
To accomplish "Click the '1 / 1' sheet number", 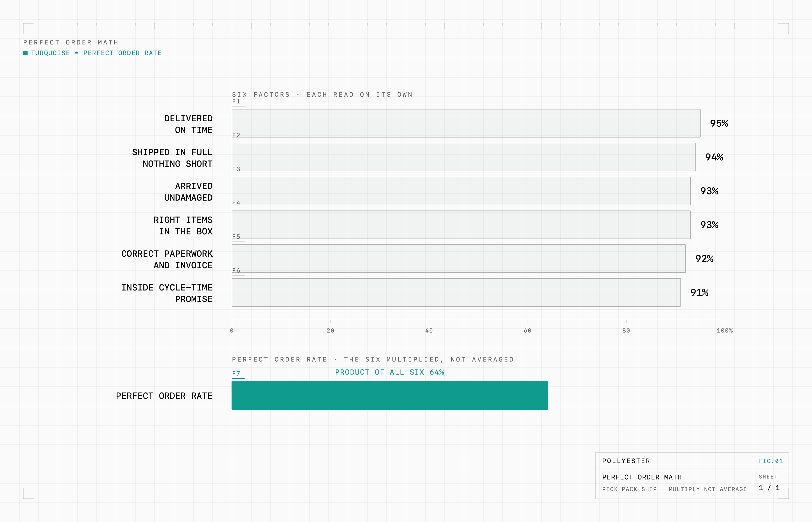I will coord(769,488).
